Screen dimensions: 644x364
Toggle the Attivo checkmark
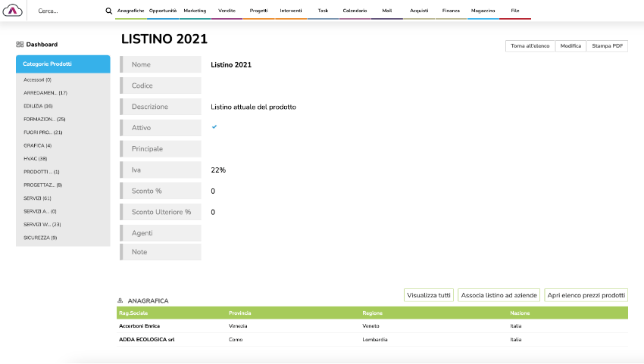pos(214,127)
